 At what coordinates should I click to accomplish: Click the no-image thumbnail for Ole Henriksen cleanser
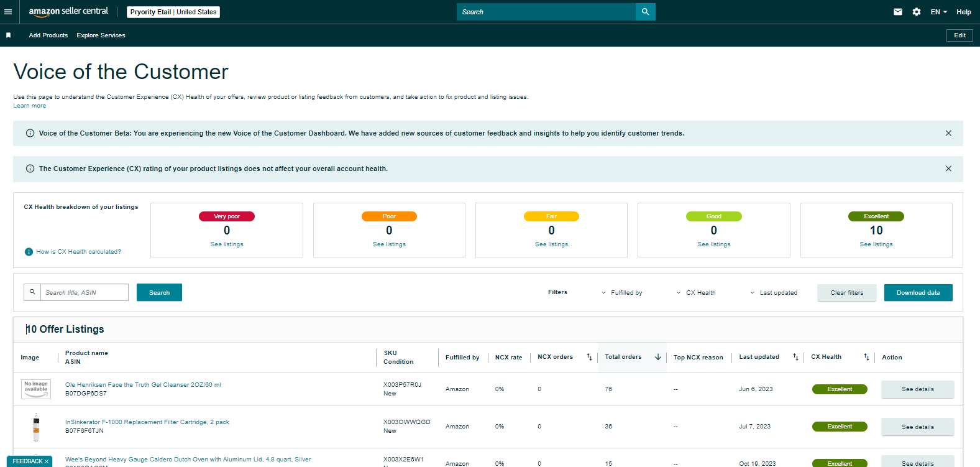(x=36, y=389)
